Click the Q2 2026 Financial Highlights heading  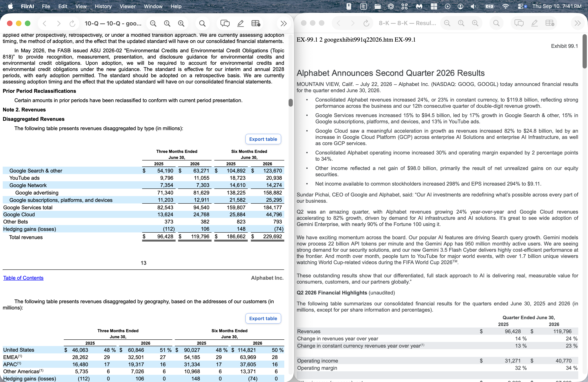[332, 293]
